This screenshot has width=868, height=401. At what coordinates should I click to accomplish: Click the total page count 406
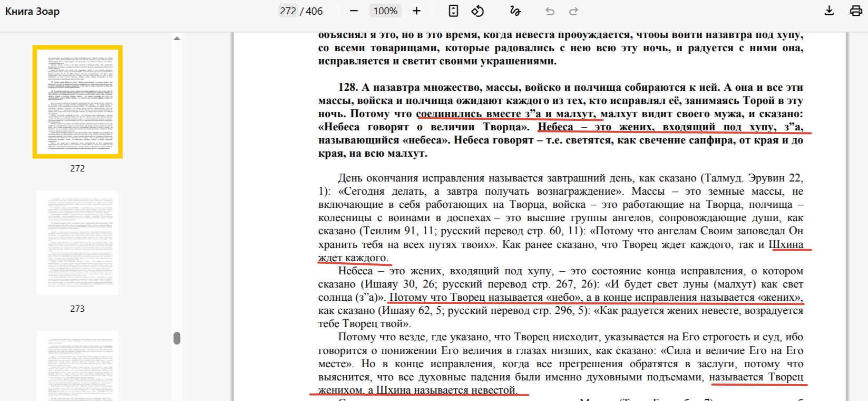point(314,11)
